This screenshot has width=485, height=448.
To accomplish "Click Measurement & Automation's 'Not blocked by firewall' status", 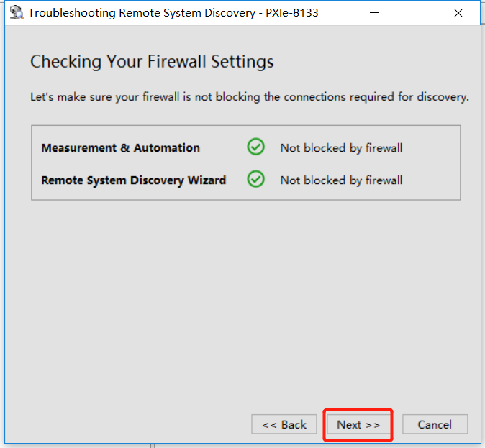I will click(341, 148).
